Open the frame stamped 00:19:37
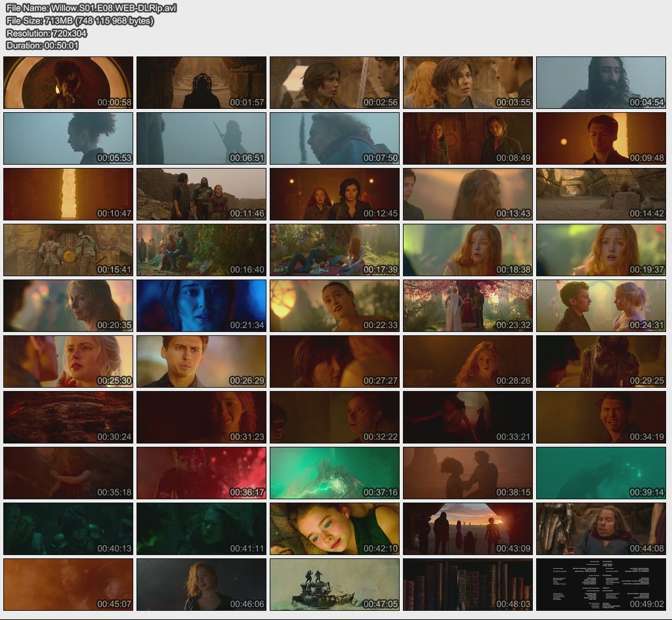The width and height of the screenshot is (672, 620). (601, 250)
